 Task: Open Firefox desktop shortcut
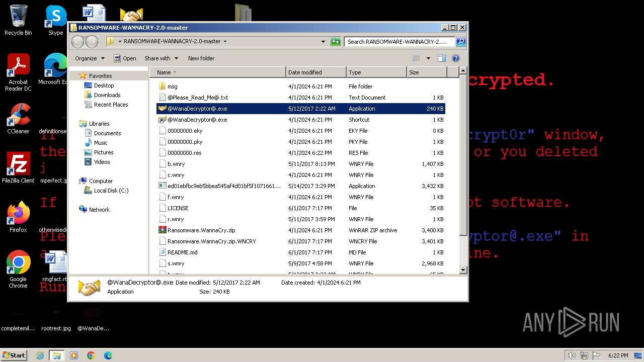[x=18, y=217]
